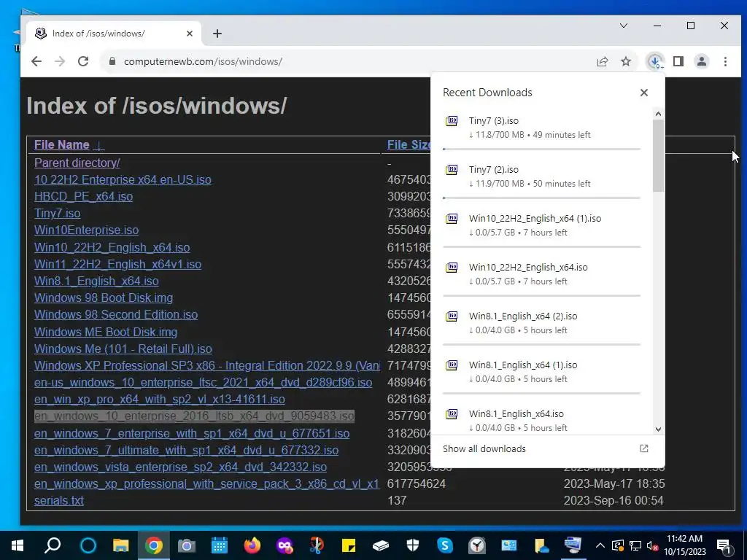Click the Show all downloads link
Screen dimensions: 747x560
(x=484, y=448)
